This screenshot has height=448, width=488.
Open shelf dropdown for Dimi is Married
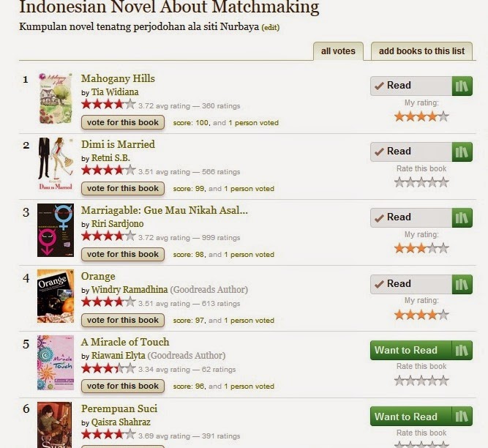click(462, 152)
